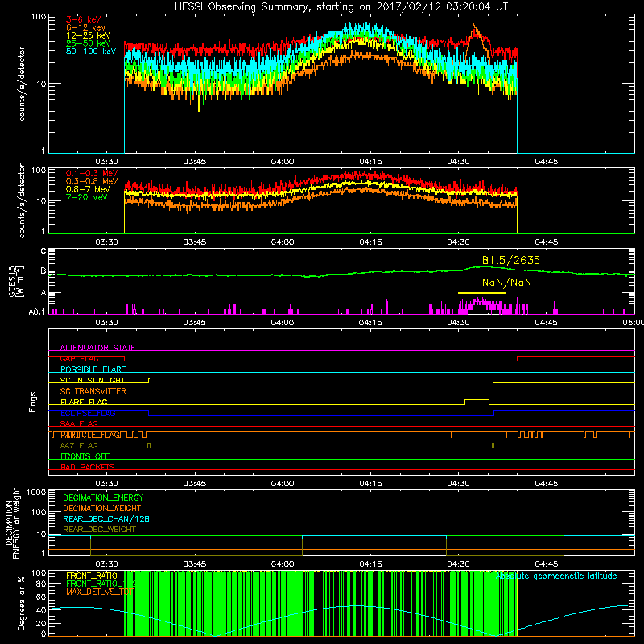Click the 0.8-7 MeV legend entry

click(89, 189)
